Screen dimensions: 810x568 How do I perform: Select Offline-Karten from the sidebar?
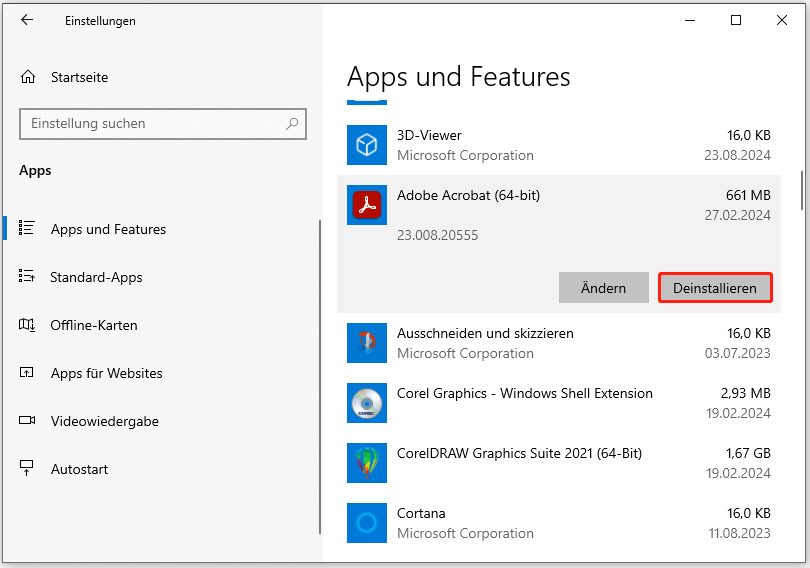point(94,325)
